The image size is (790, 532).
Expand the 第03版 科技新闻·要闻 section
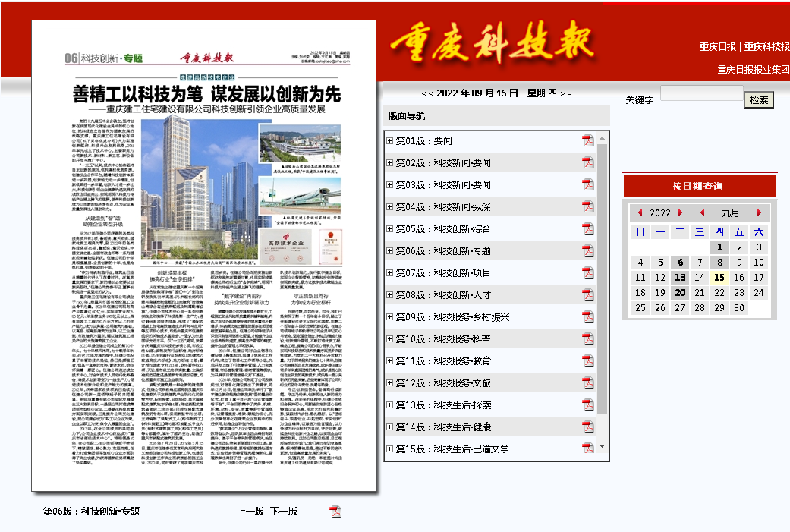point(389,185)
